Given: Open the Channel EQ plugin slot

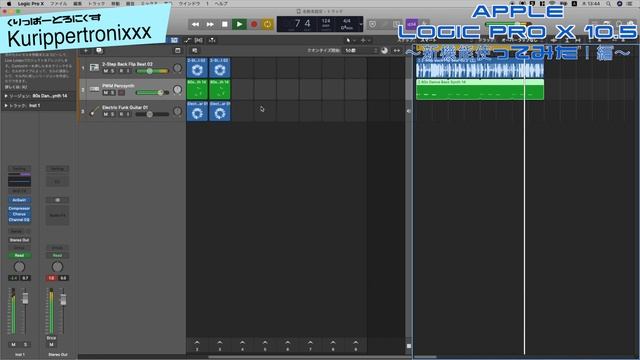Looking at the screenshot, I should pos(19,220).
